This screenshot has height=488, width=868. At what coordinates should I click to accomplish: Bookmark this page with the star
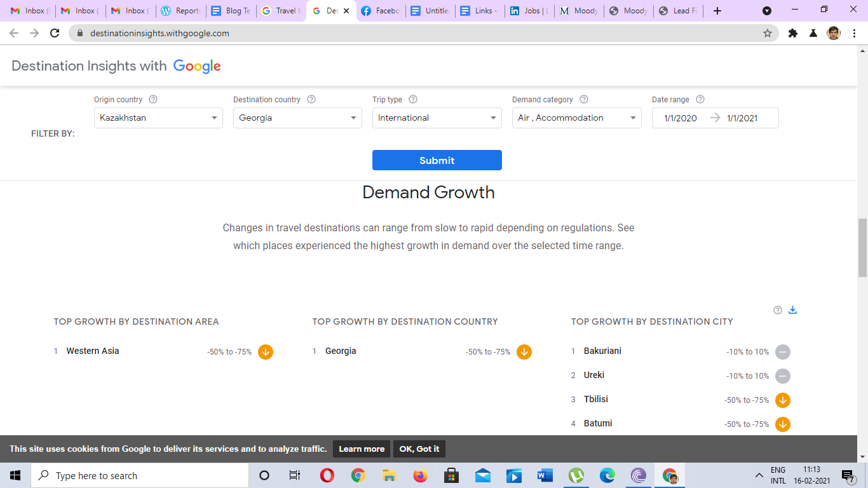[768, 33]
